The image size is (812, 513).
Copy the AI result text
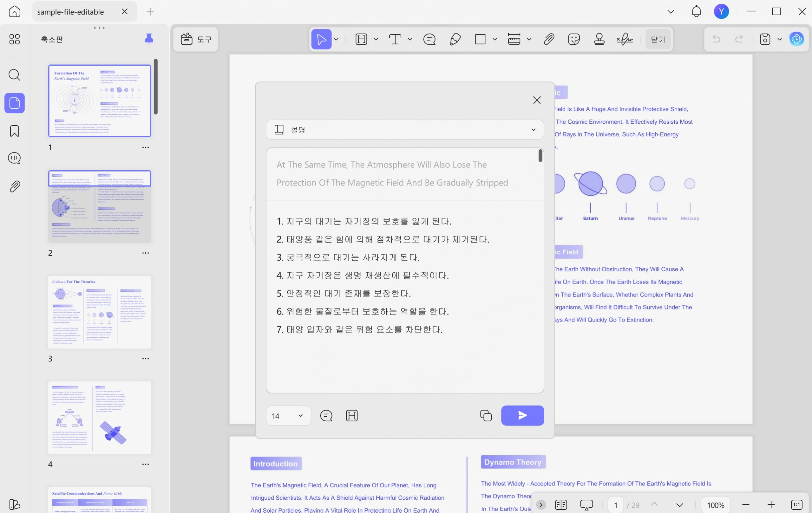(x=486, y=416)
